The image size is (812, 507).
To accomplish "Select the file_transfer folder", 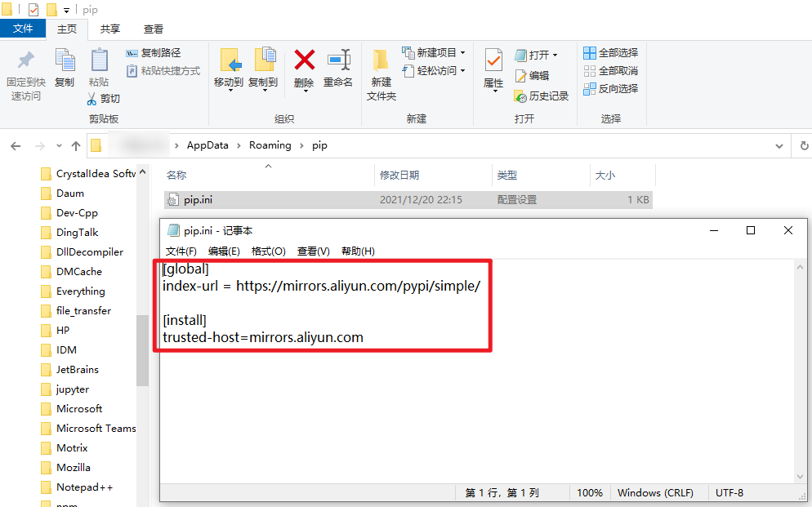I will pos(76,311).
